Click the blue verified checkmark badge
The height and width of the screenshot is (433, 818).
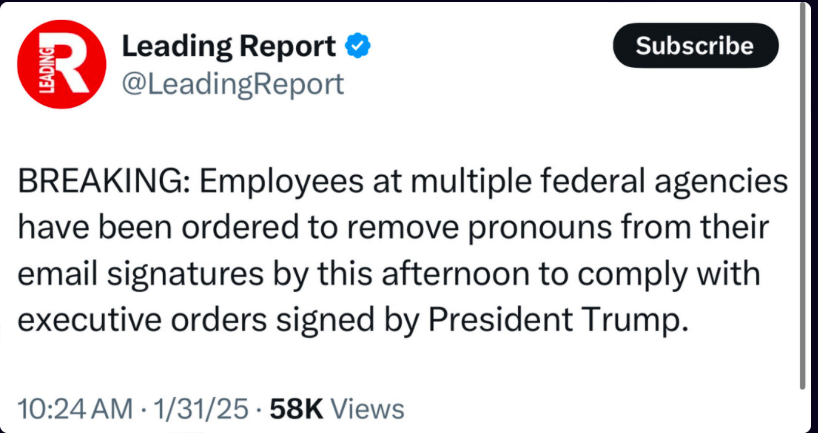click(357, 46)
